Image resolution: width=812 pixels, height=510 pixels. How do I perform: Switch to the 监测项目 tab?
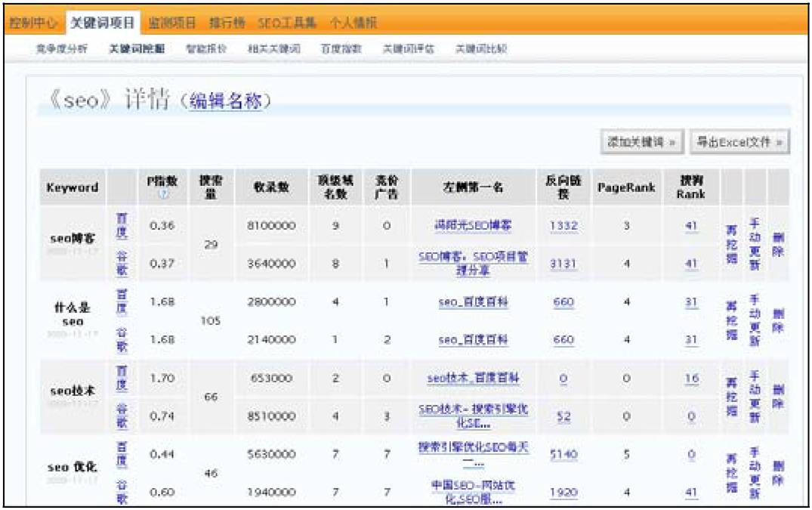172,23
